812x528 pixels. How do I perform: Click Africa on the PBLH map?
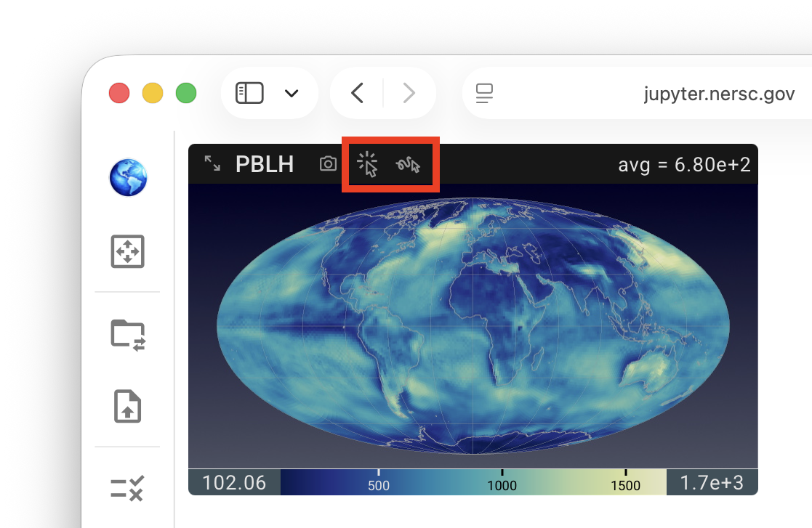coord(497,315)
